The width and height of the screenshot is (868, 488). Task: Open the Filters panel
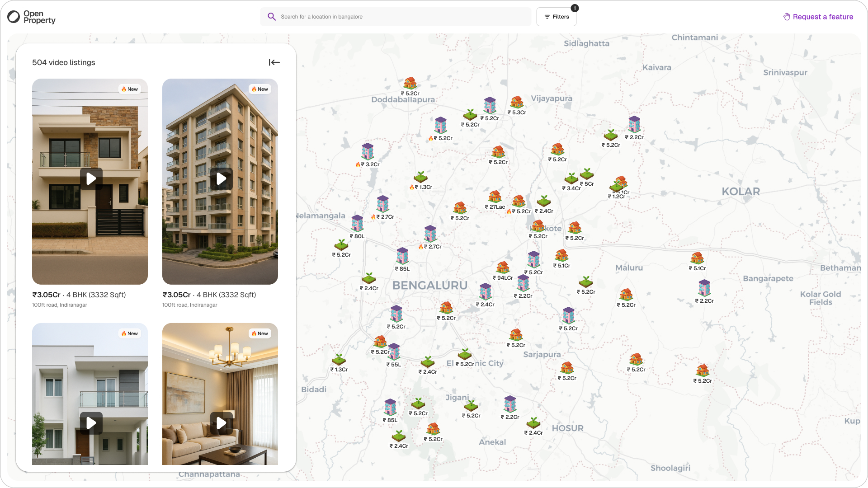(x=557, y=16)
